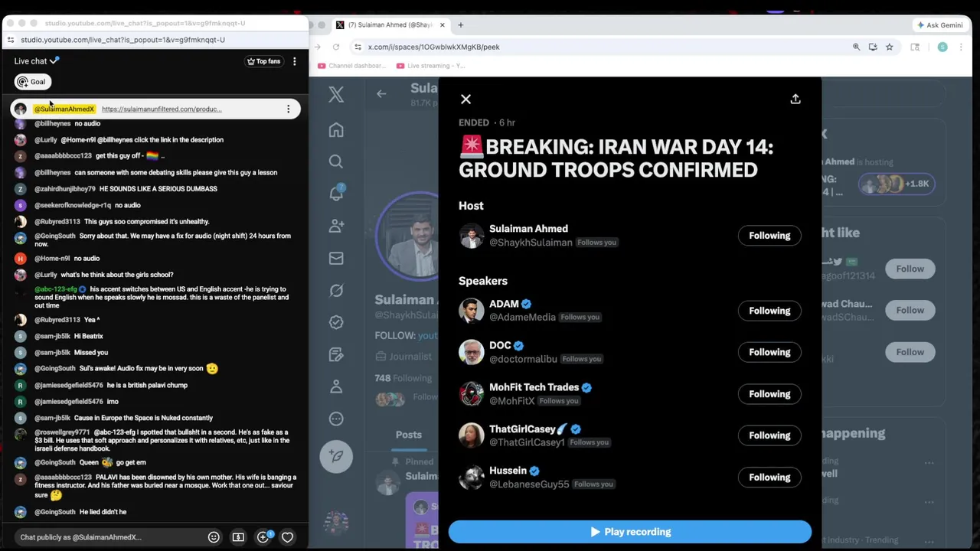Open Verified badge icon in X sidebar
The width and height of the screenshot is (980, 551).
(x=336, y=322)
